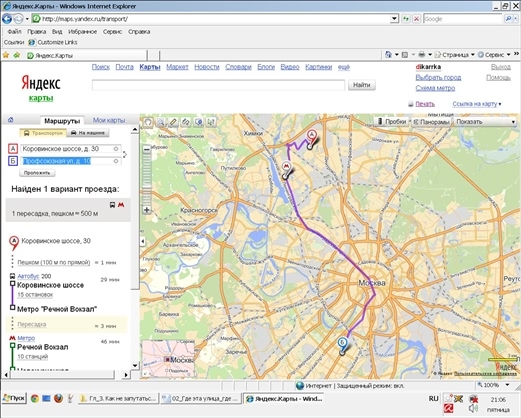Open the IE home button dropdown arrow

click(397, 54)
